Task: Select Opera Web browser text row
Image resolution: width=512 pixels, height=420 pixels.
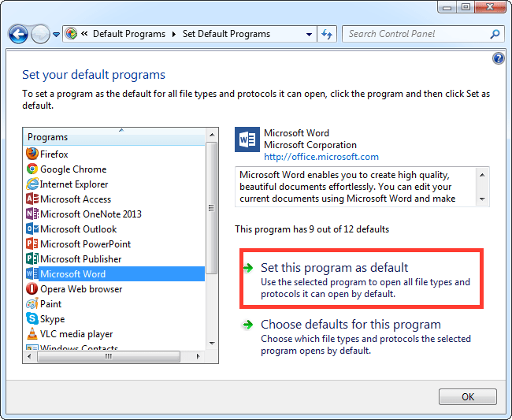Action: pos(81,289)
